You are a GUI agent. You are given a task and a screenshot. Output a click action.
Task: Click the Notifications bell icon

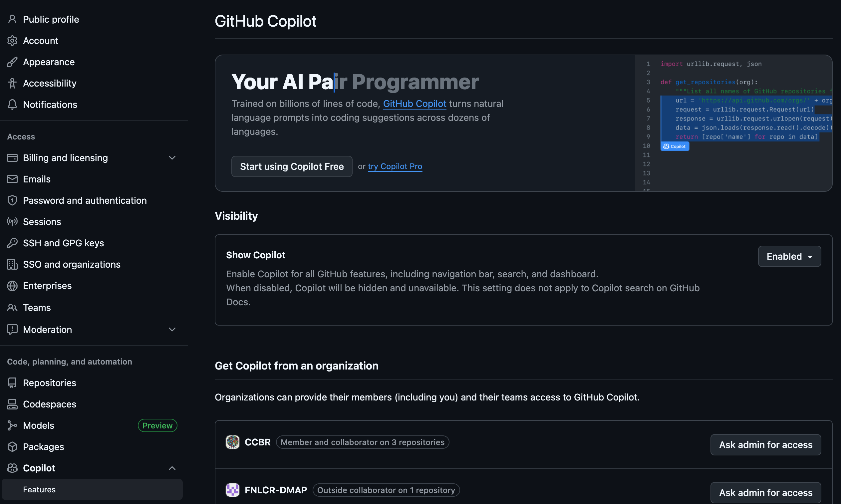tap(12, 105)
